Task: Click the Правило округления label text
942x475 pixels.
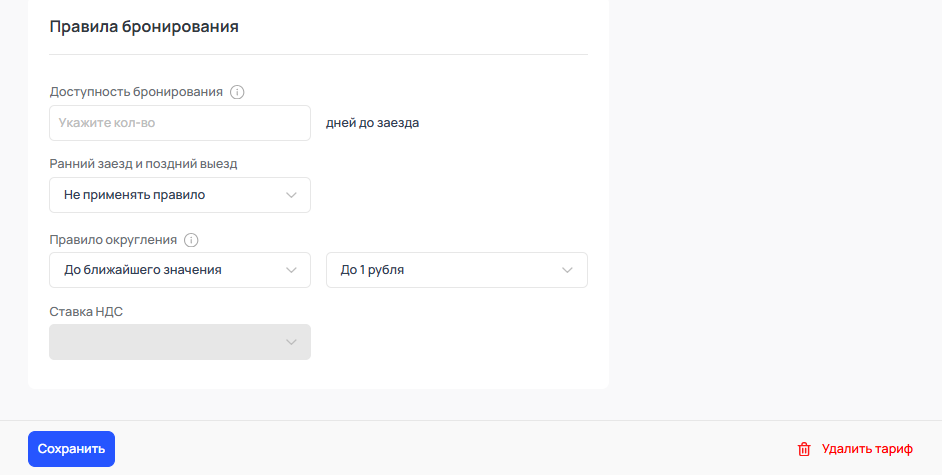Action: 113,240
